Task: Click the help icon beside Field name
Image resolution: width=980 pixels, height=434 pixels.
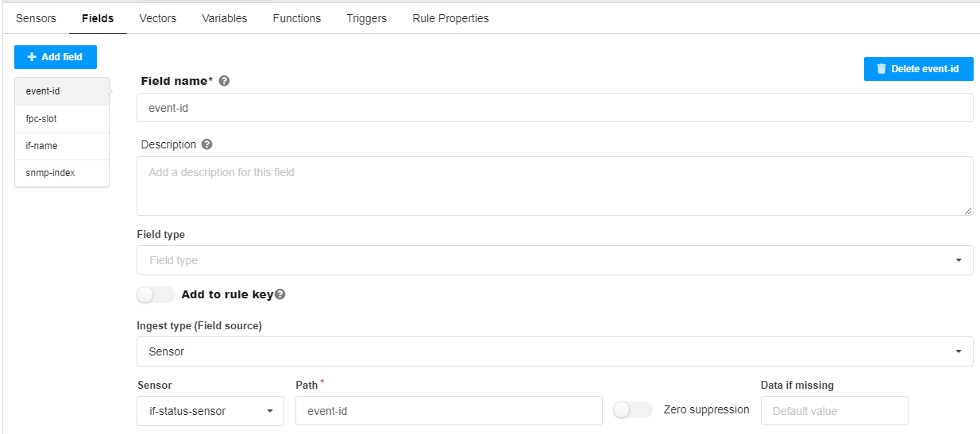Action: 225,81
